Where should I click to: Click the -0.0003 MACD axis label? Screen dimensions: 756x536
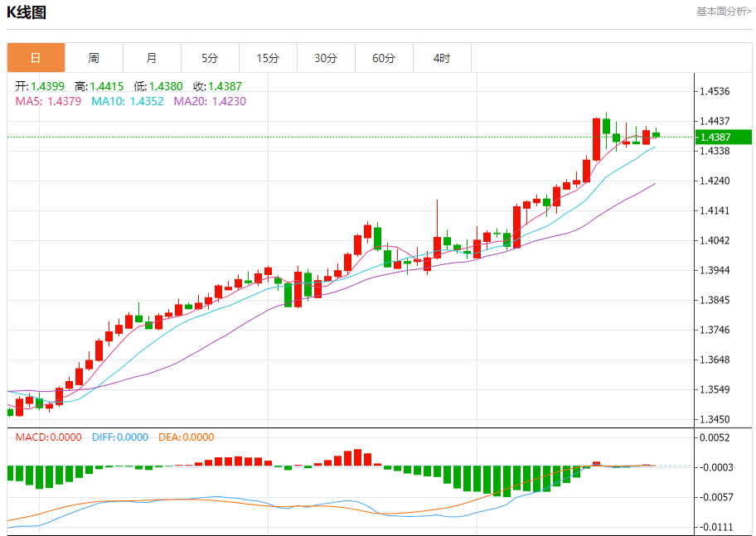(x=715, y=467)
